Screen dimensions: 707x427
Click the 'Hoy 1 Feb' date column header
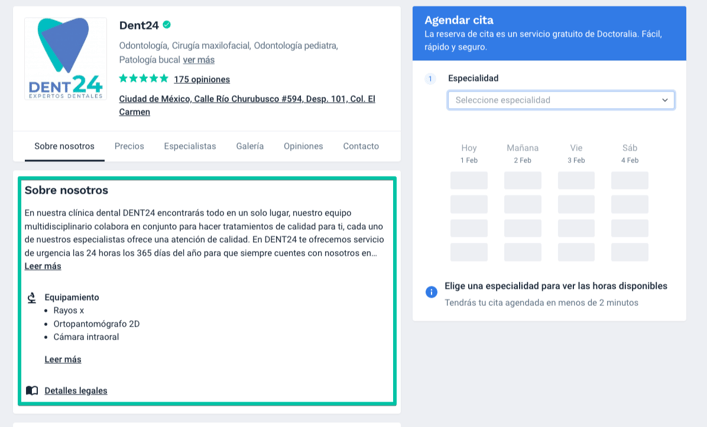(469, 153)
